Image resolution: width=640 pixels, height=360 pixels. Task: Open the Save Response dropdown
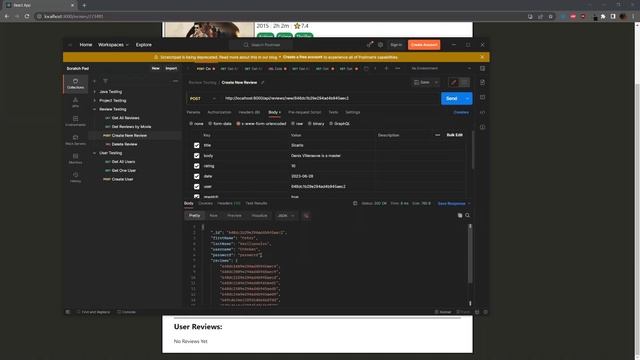click(x=454, y=203)
